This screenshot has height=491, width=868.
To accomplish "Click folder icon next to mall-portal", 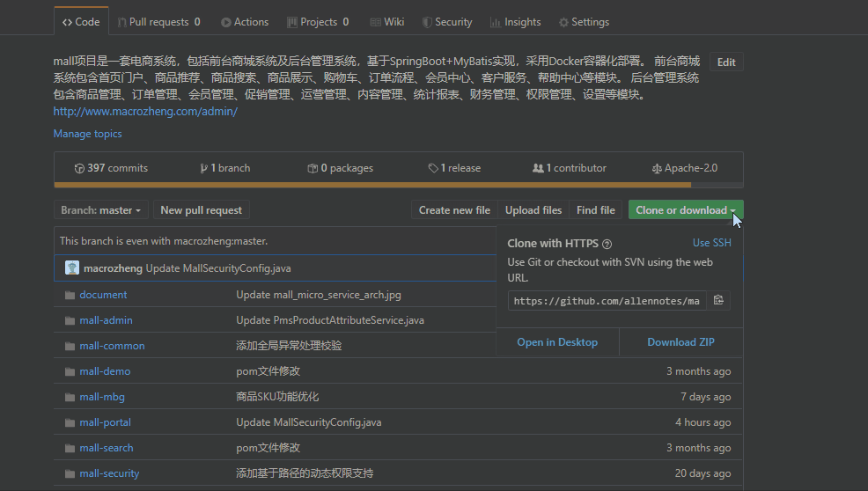I will tap(70, 422).
